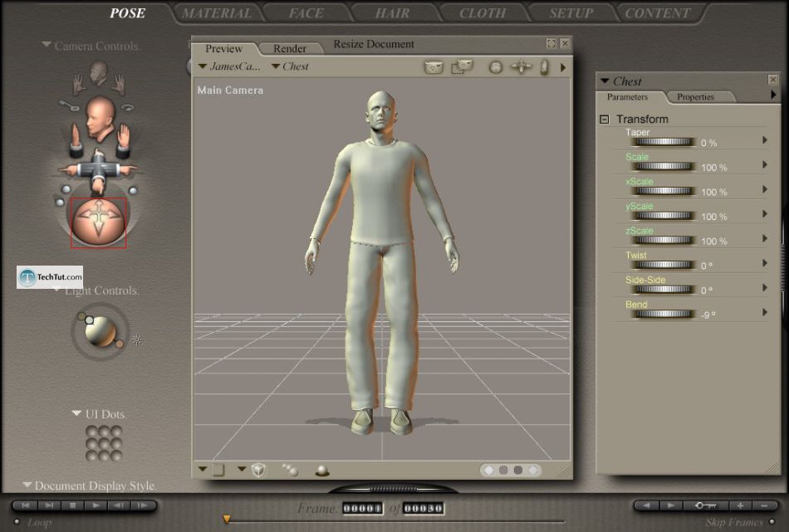Click the Play button in animation controls
789x532 pixels.
pos(96,505)
